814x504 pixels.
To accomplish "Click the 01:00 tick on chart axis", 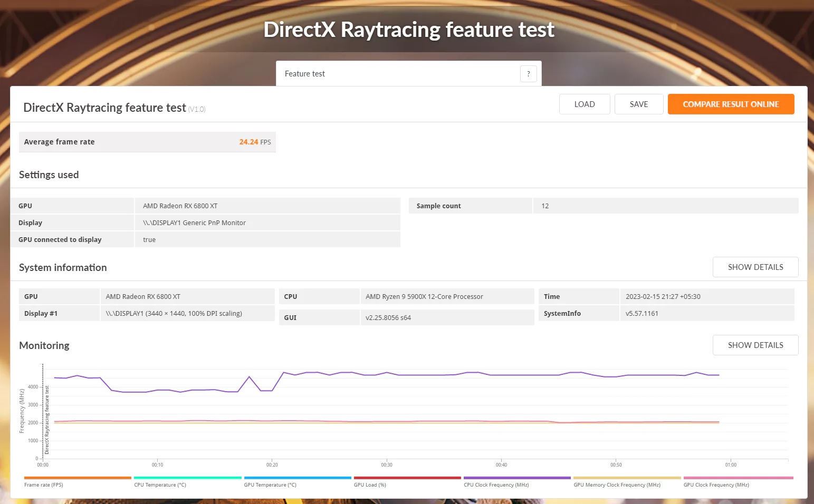I will coord(731,464).
